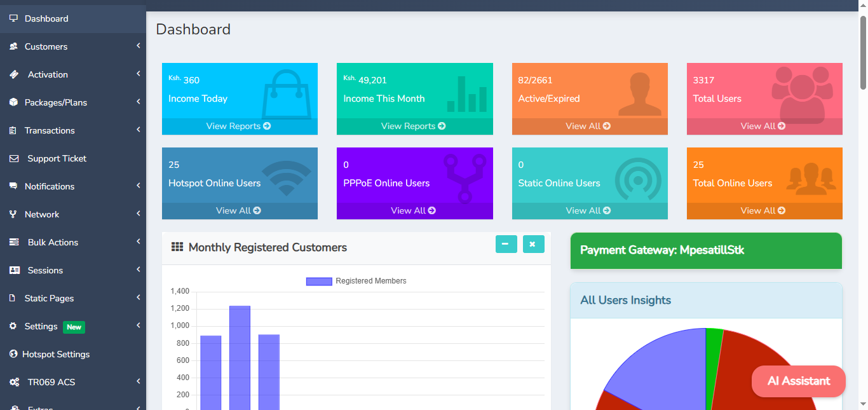868x410 pixels.
Task: Expand the Static Pages menu arrow
Action: point(138,297)
